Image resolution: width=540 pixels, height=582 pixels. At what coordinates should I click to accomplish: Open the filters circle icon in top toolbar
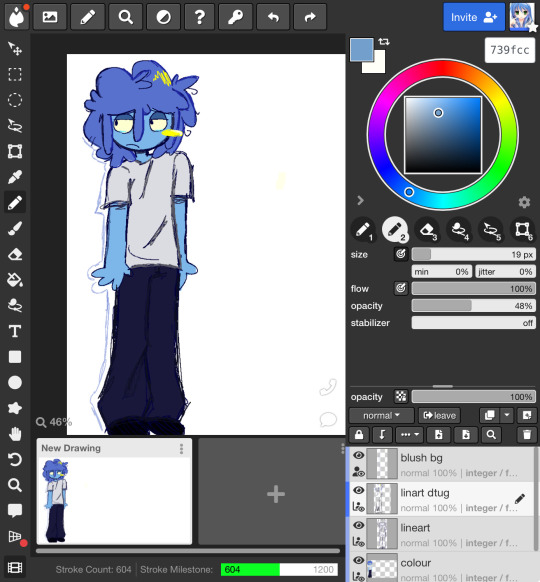163,17
